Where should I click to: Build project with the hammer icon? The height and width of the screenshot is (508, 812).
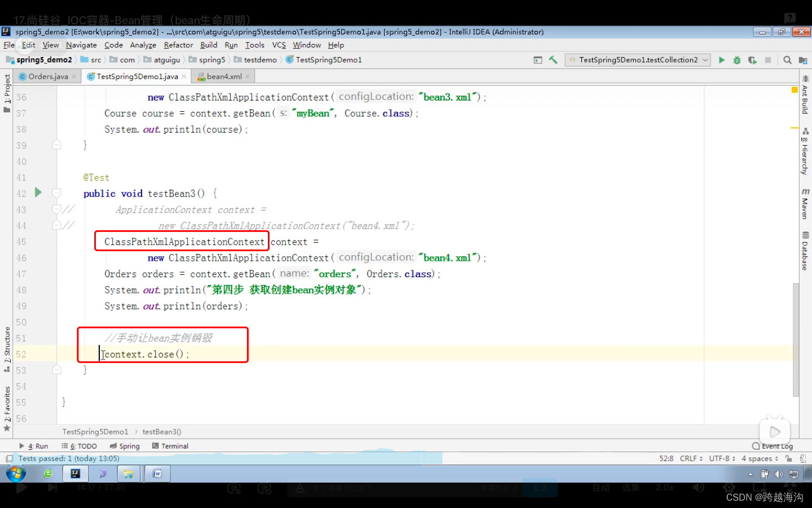553,60
